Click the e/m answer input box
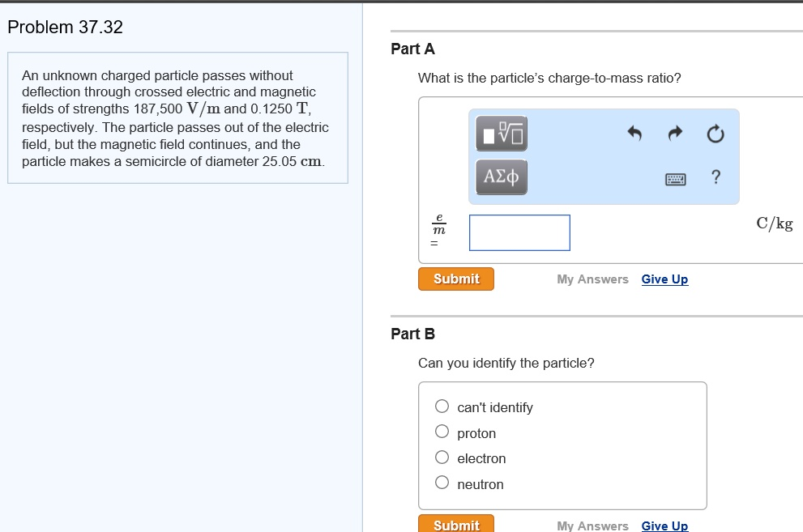The image size is (803, 532). [x=519, y=232]
